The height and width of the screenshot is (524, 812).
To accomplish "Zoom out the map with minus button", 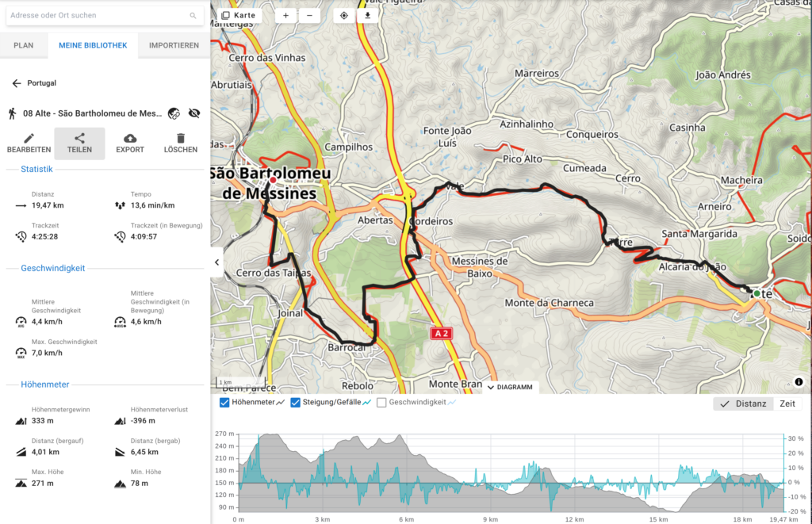I will pos(309,15).
